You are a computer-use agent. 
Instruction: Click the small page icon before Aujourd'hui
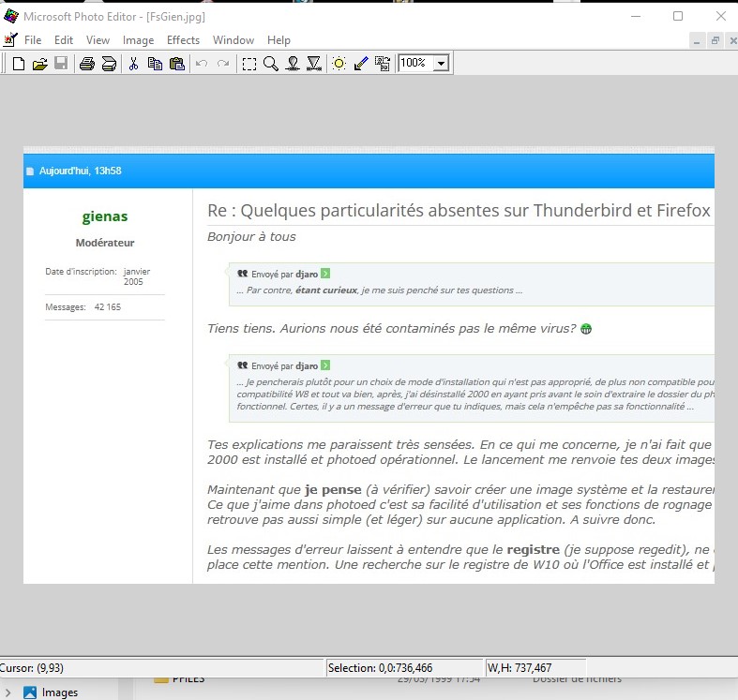coord(30,171)
